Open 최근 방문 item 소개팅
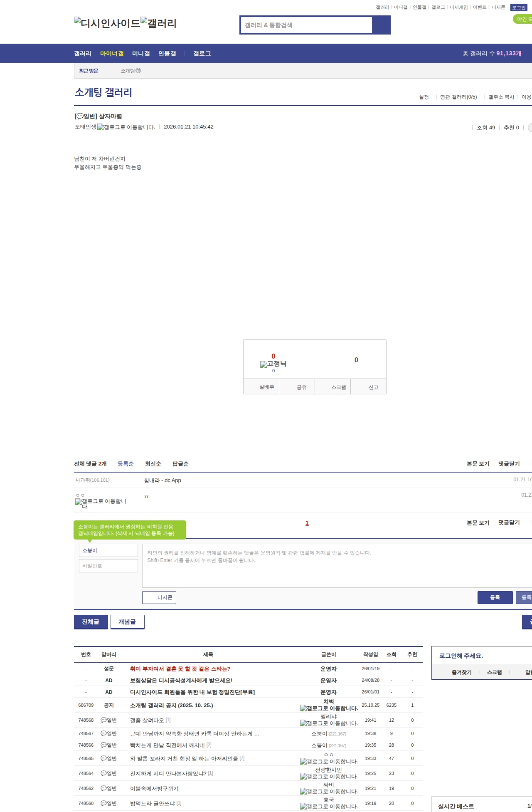The width and height of the screenshot is (532, 812). [128, 71]
